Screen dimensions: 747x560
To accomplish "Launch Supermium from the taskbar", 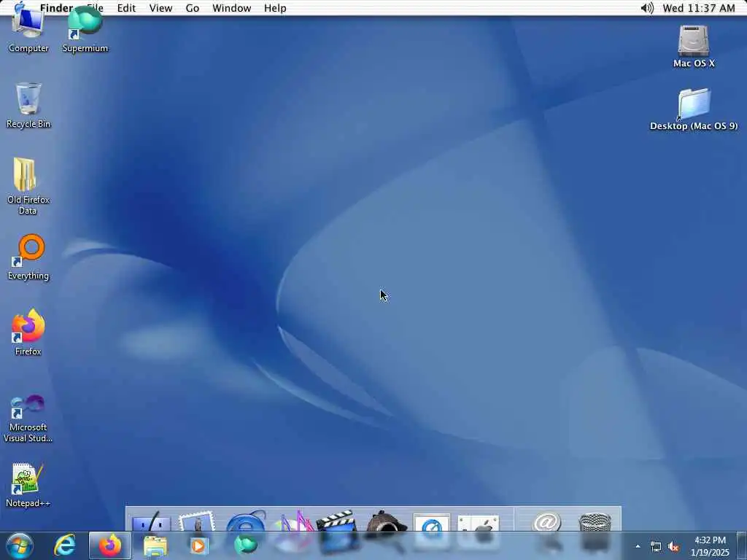I will (245, 545).
